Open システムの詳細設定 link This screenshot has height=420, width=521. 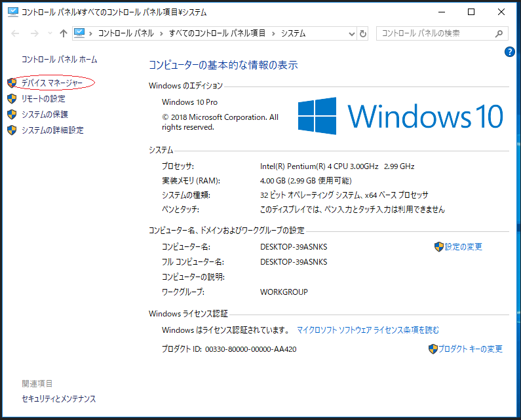pyautogui.click(x=52, y=130)
